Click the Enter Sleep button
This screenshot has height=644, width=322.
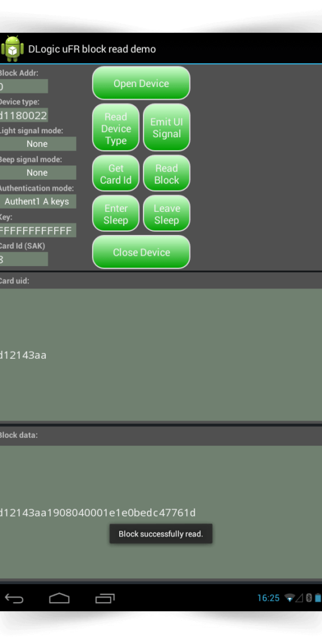click(116, 214)
